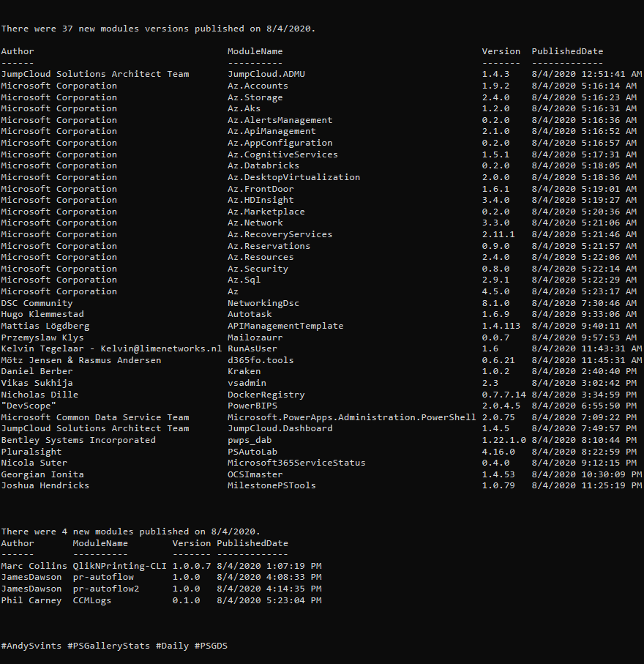
Task: Click the Autotask module name
Action: (x=250, y=314)
